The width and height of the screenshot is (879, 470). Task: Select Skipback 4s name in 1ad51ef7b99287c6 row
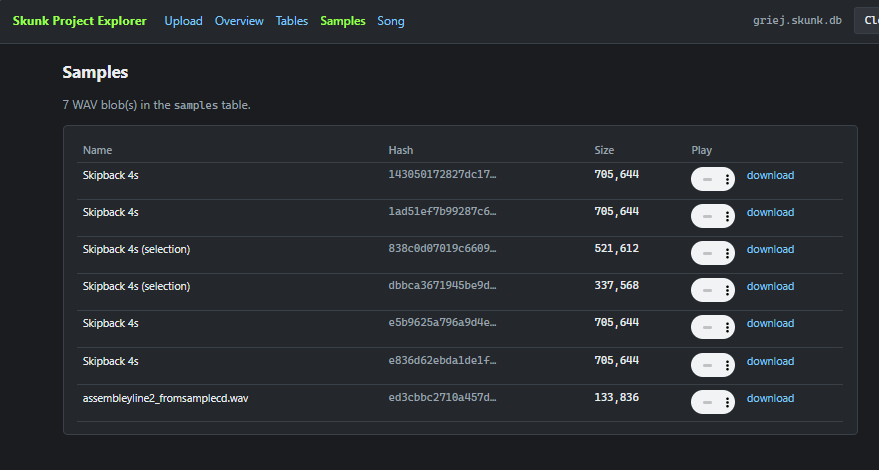point(110,212)
